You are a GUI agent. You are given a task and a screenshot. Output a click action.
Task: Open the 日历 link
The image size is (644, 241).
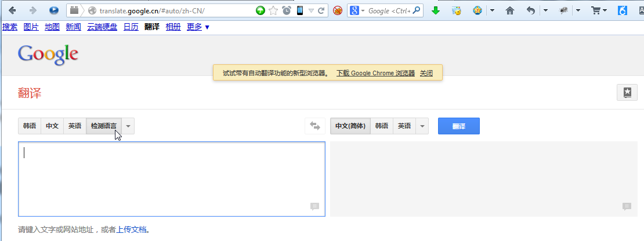[131, 27]
